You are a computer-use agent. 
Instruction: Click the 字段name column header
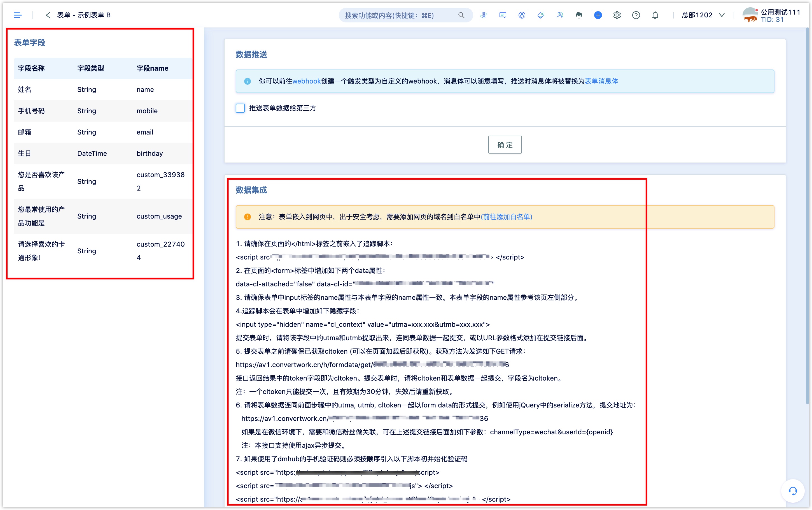tap(152, 68)
